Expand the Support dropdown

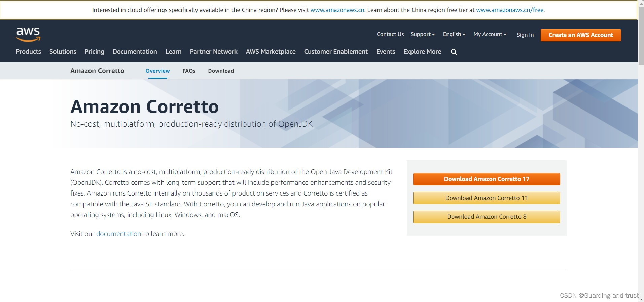point(423,34)
